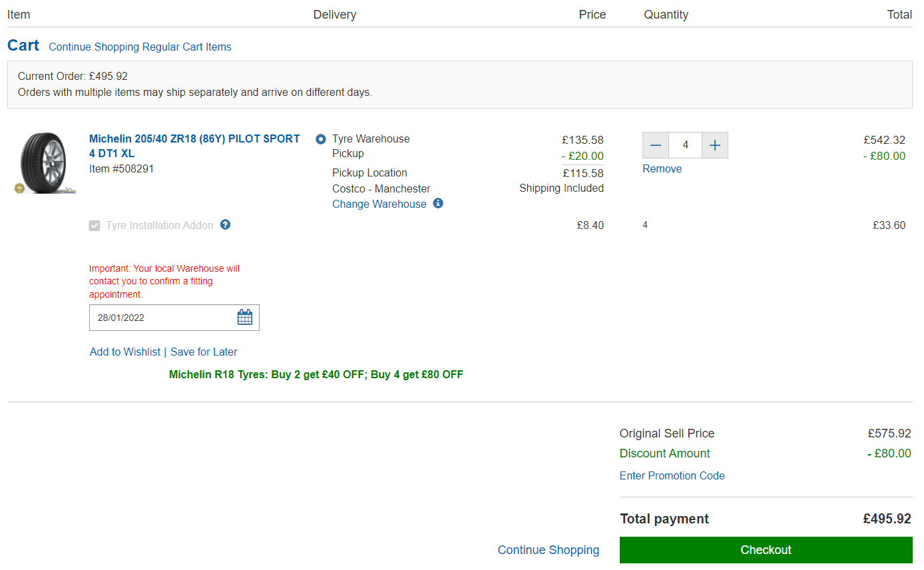This screenshot has width=924, height=570.
Task: Open Enter Promotion Code
Action: click(x=672, y=475)
